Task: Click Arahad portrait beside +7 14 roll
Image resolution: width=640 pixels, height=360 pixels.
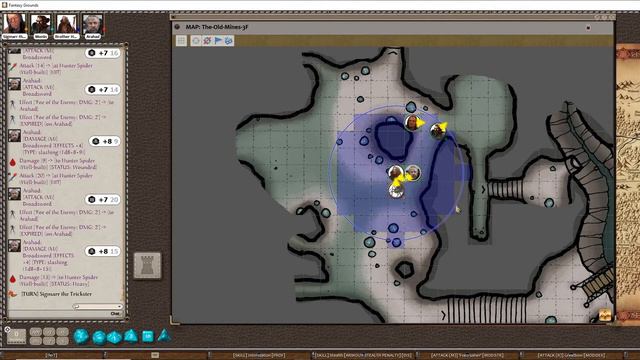Action: [x=14, y=84]
